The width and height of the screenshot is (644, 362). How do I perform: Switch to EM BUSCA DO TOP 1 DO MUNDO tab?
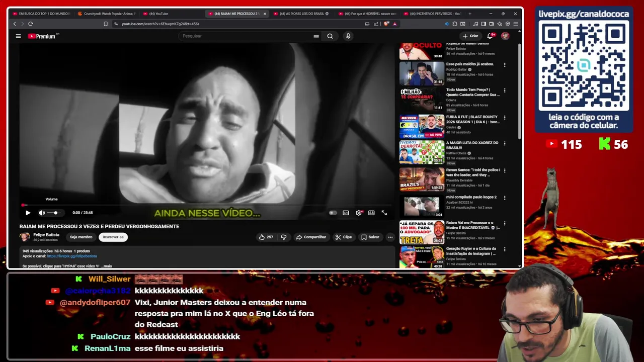pyautogui.click(x=41, y=14)
